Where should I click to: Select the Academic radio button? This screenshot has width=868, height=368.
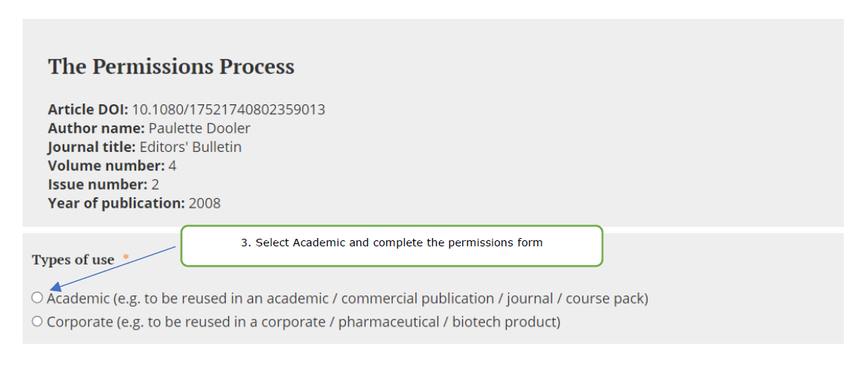point(37,298)
